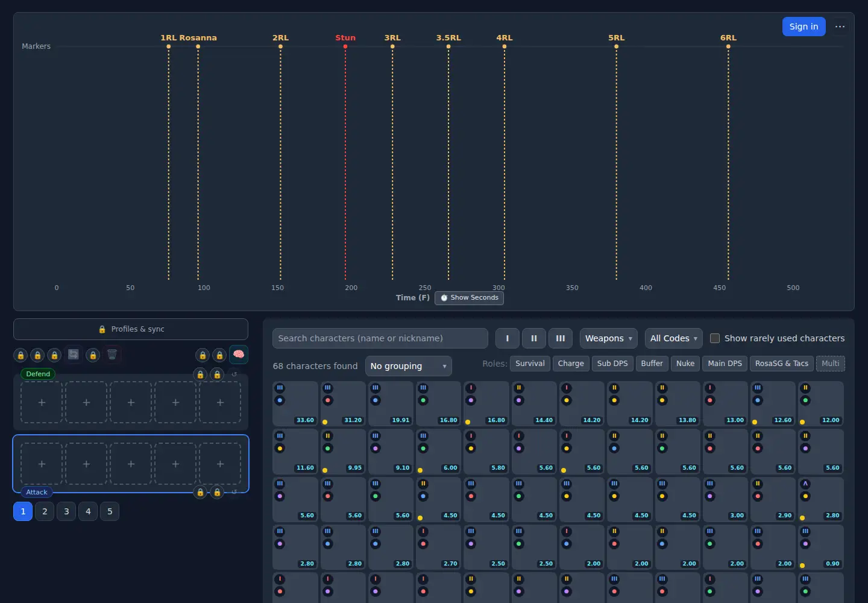Select burst type I filter button

coord(508,338)
